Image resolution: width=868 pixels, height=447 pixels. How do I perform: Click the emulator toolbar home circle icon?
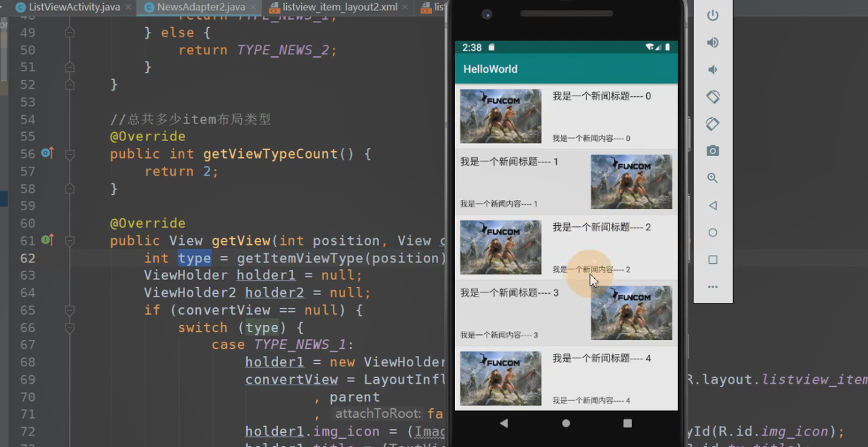click(x=713, y=233)
